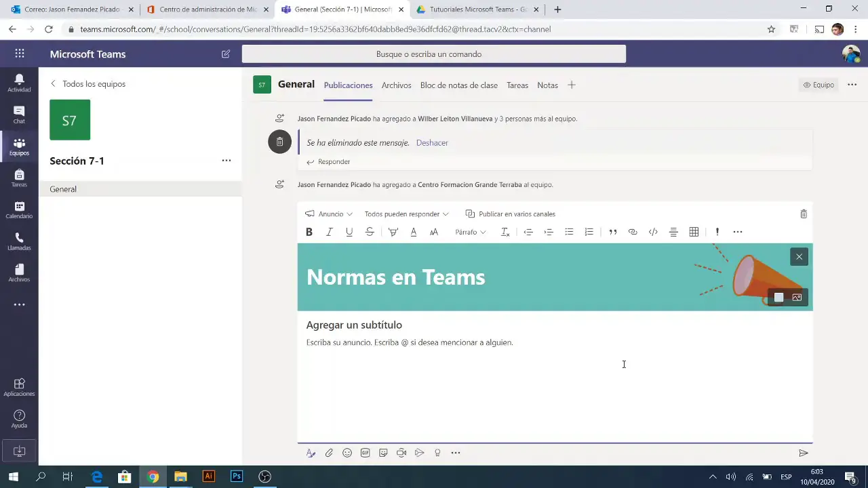Insert a bulleted list
Screen dimensions: 868x488
click(x=569, y=232)
